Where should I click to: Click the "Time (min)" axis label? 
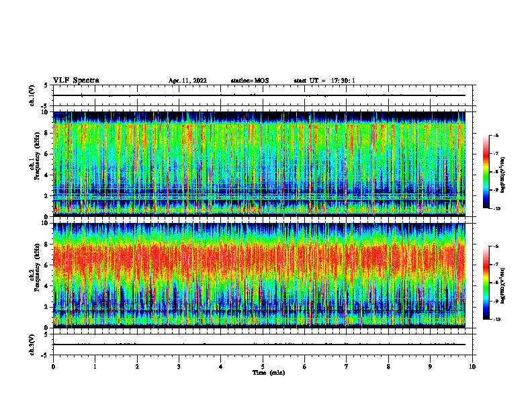pyautogui.click(x=269, y=373)
